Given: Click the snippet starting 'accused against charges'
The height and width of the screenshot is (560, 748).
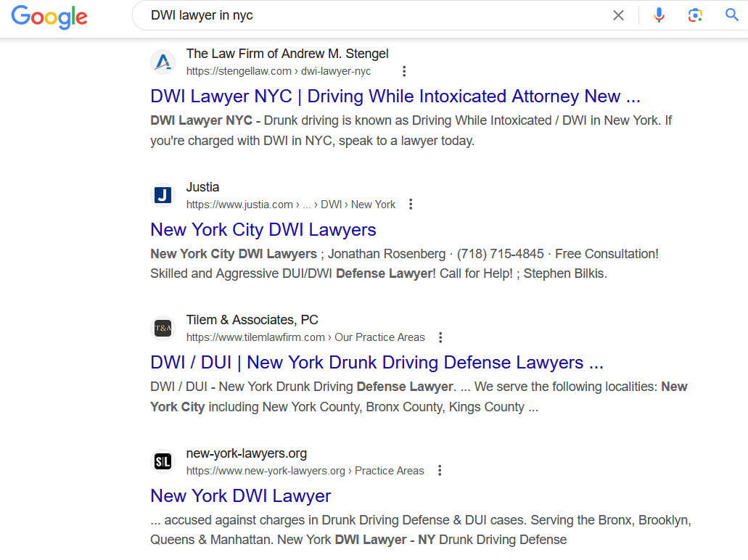Looking at the screenshot, I should click(421, 530).
